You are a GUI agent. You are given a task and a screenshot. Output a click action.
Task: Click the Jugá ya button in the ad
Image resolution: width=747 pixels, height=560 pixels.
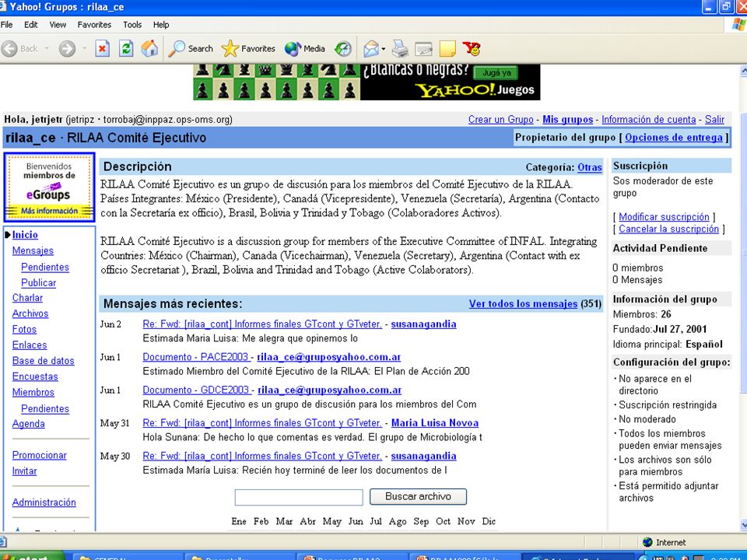coord(496,73)
